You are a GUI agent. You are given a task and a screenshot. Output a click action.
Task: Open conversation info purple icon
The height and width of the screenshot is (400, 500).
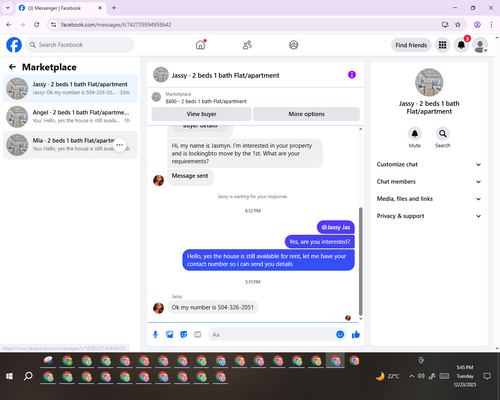point(352,75)
